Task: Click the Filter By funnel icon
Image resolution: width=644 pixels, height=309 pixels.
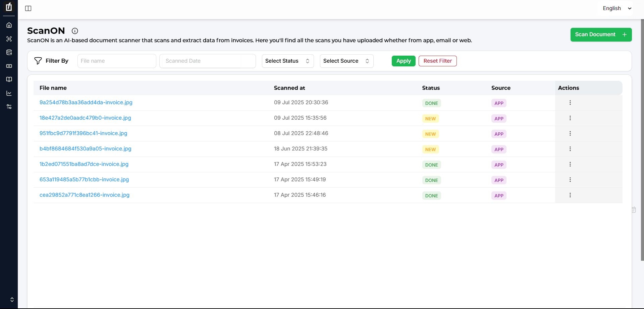Action: (x=38, y=61)
